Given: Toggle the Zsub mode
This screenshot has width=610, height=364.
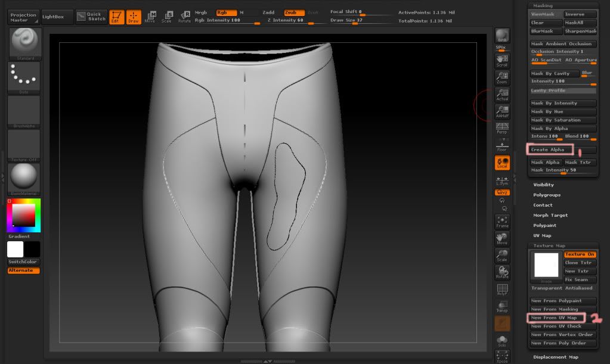Looking at the screenshot, I should pyautogui.click(x=294, y=13).
